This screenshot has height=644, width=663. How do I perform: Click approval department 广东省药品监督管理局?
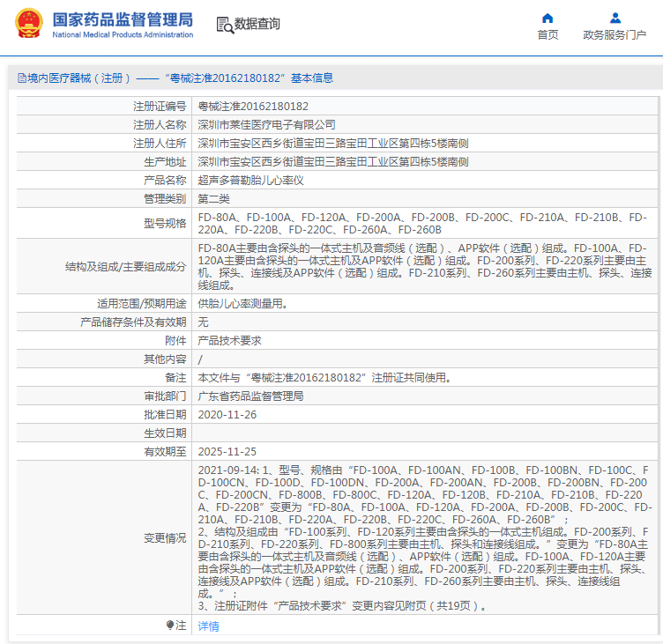250,396
